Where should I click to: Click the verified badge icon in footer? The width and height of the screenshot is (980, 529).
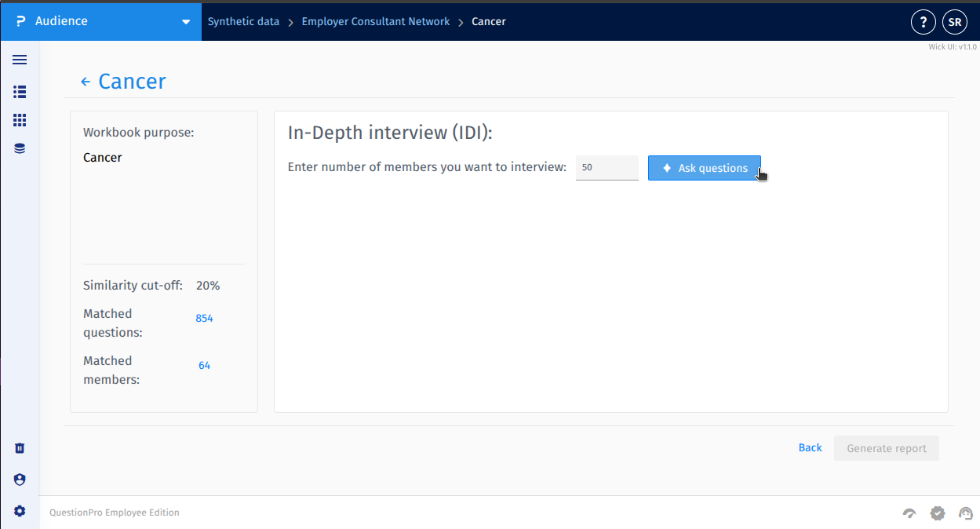point(938,513)
